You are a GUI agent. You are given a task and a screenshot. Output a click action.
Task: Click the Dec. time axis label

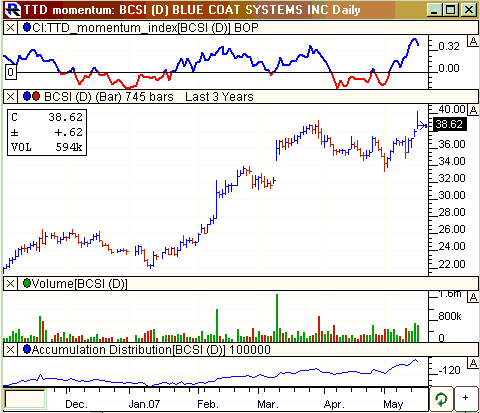coord(76,404)
